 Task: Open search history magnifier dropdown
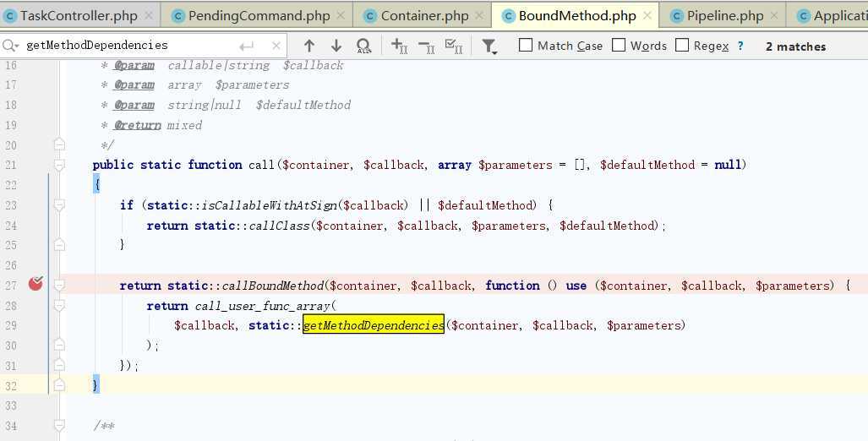(11, 46)
